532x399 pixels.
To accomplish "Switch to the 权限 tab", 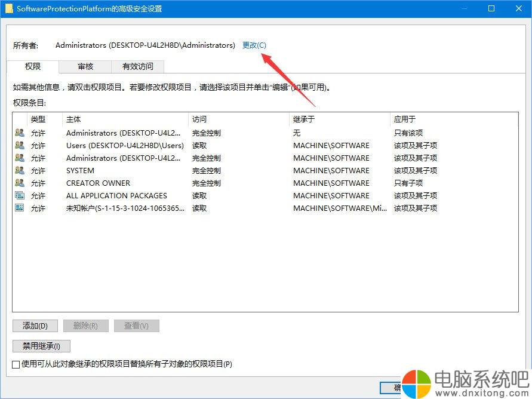I will [33, 66].
